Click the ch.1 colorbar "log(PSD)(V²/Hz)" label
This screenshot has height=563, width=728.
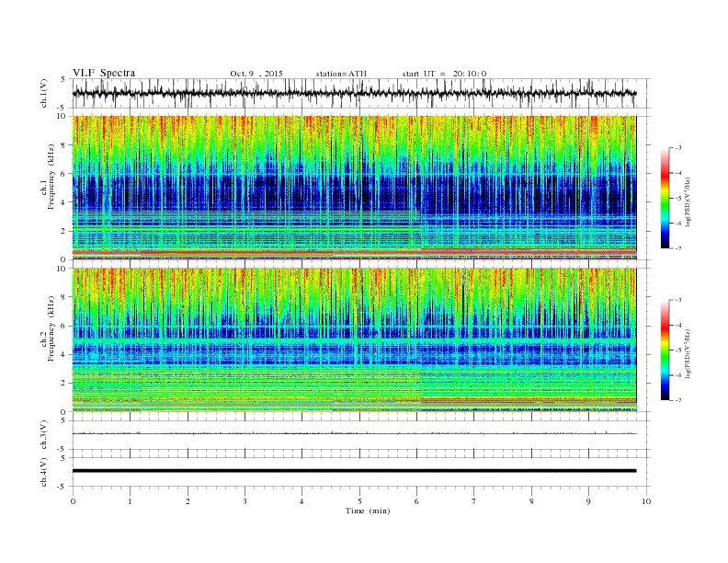pos(688,201)
